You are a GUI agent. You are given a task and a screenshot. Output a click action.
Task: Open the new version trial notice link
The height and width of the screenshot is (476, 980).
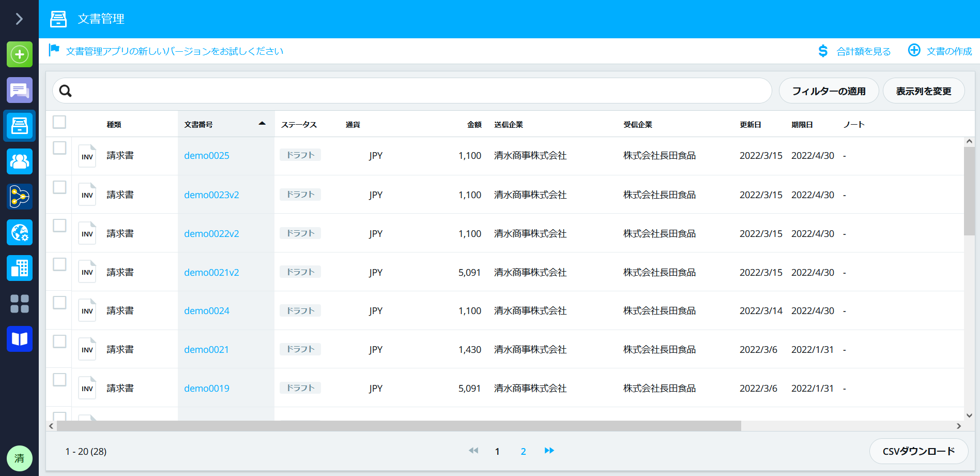click(175, 51)
